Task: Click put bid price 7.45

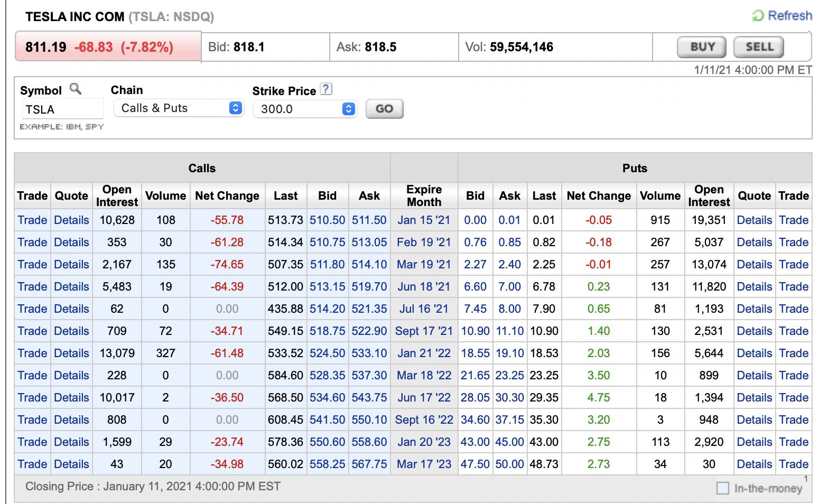Action: (475, 309)
